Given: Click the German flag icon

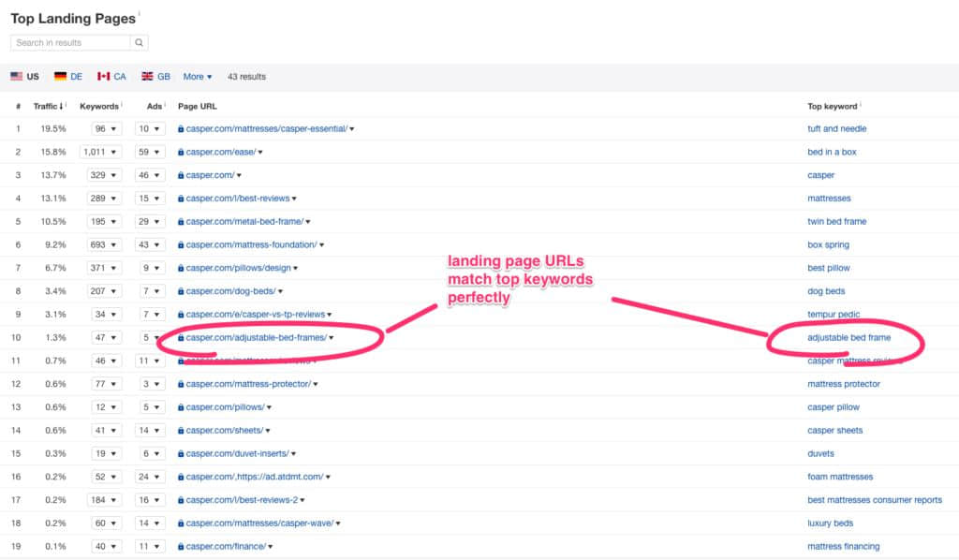Looking at the screenshot, I should click(60, 77).
